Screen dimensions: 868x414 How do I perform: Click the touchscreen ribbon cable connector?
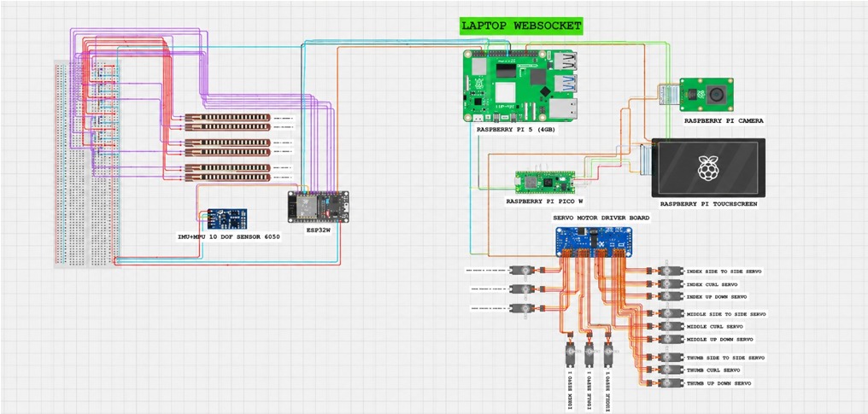[646, 160]
